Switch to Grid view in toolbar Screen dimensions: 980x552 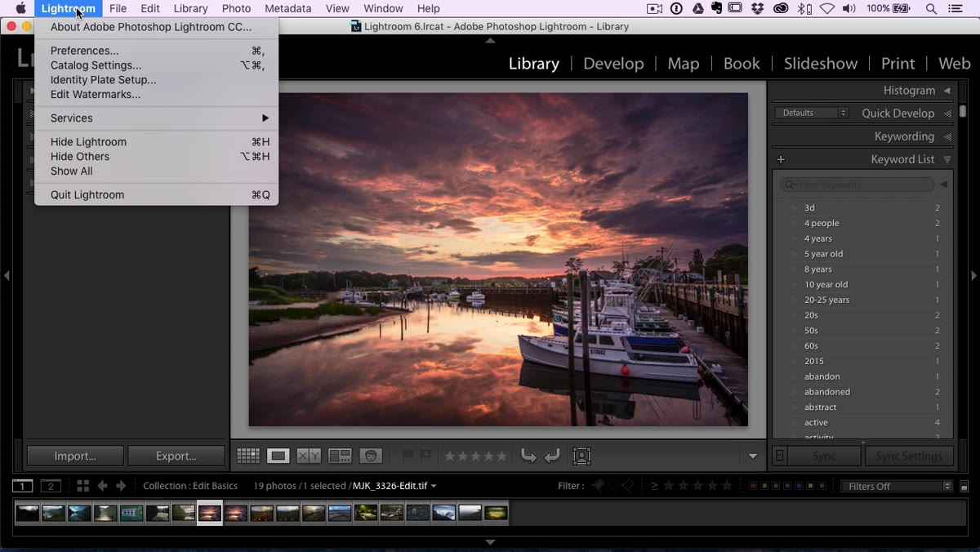click(248, 456)
